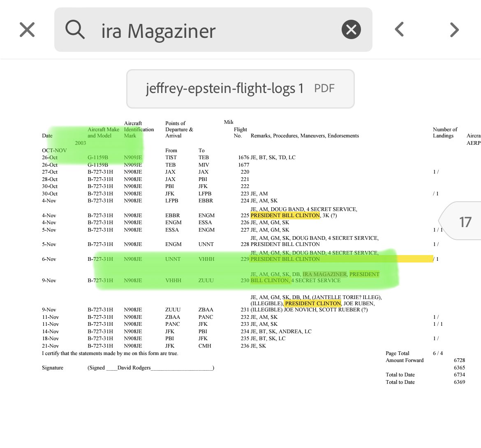Select the 'Points of Departure & Arrival' header

(179, 130)
